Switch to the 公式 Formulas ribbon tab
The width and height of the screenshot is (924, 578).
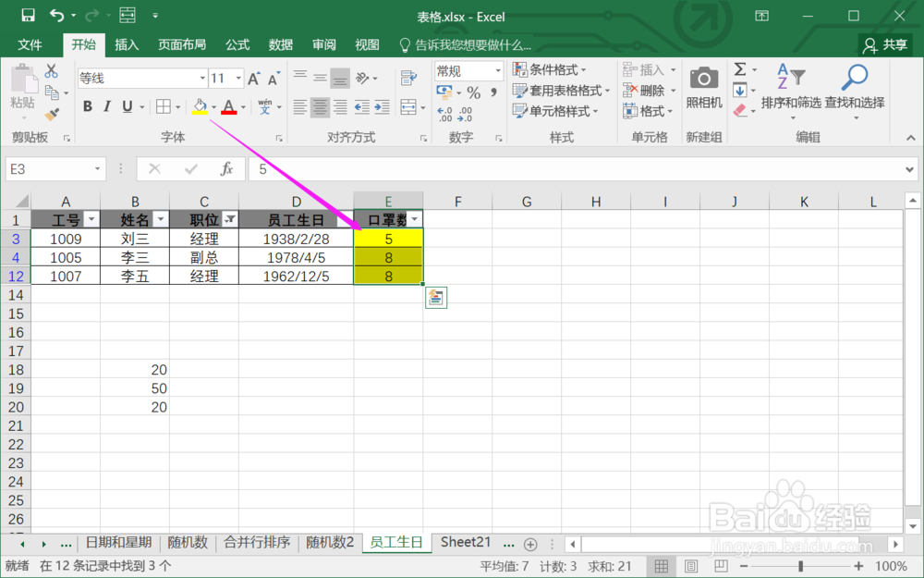[x=237, y=44]
